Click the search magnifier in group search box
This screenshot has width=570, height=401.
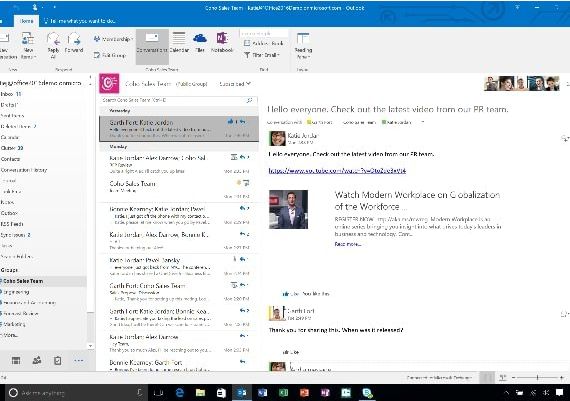[x=249, y=100]
